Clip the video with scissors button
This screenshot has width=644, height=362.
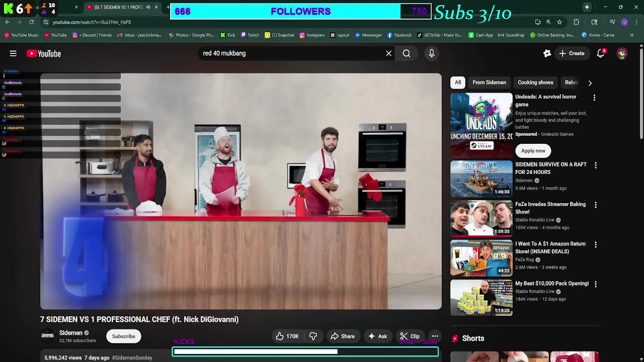(410, 336)
